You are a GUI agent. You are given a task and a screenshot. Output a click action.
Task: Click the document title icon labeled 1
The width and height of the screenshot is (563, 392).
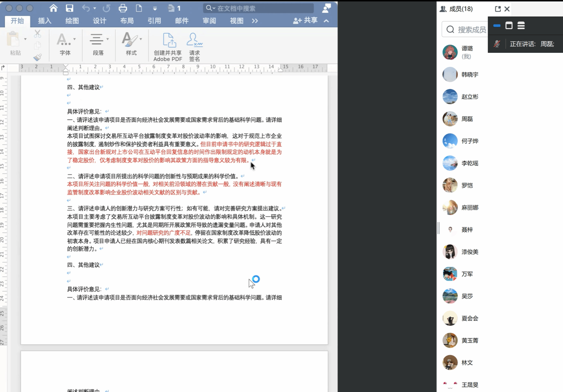coord(174,8)
